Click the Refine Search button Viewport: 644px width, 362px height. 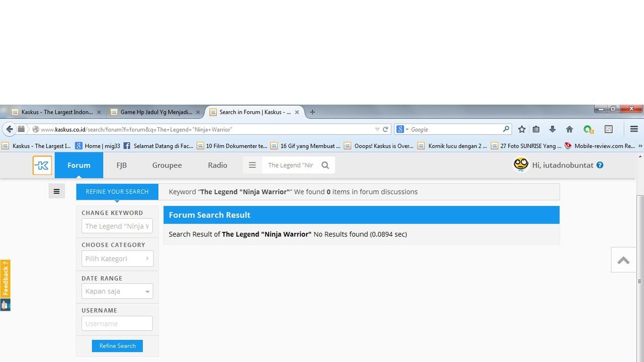tap(117, 346)
